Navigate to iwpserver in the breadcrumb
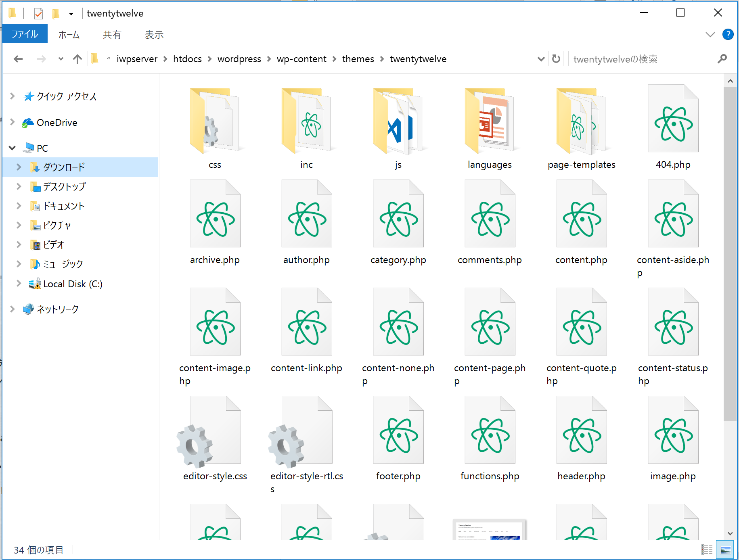 [137, 59]
